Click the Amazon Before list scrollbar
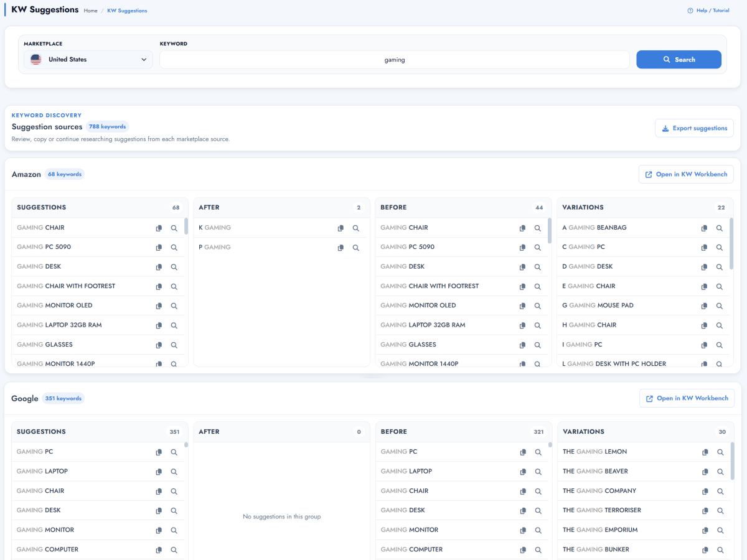The width and height of the screenshot is (747, 560). (x=550, y=231)
